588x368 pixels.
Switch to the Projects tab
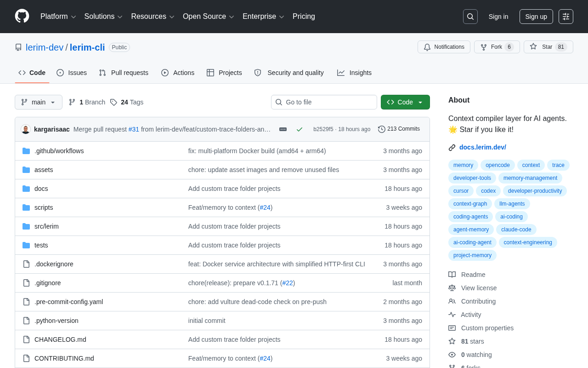click(224, 73)
